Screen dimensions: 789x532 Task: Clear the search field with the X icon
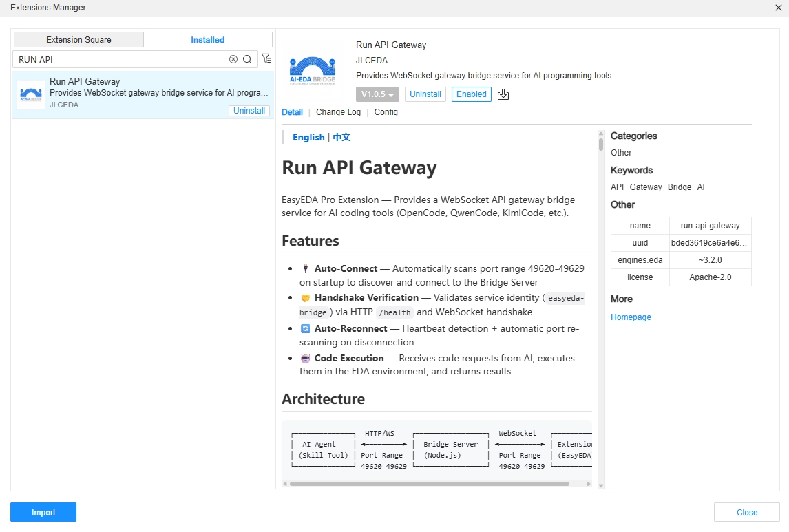pos(233,59)
